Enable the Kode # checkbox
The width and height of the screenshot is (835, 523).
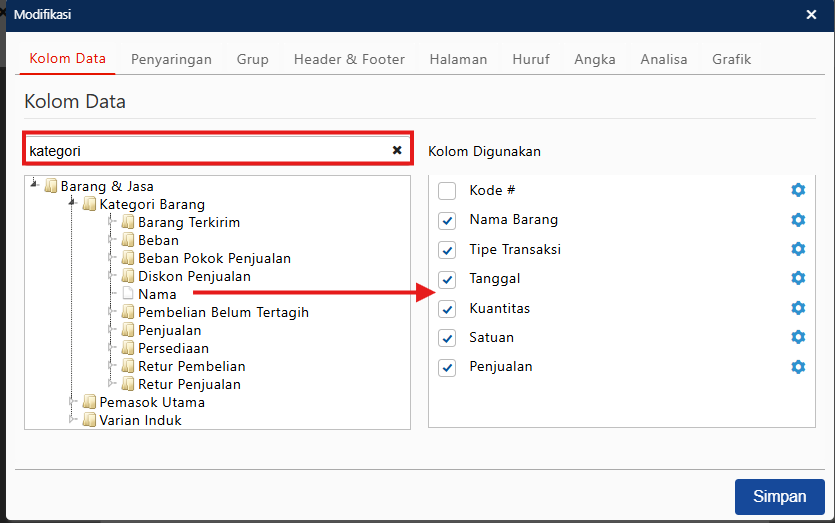447,191
